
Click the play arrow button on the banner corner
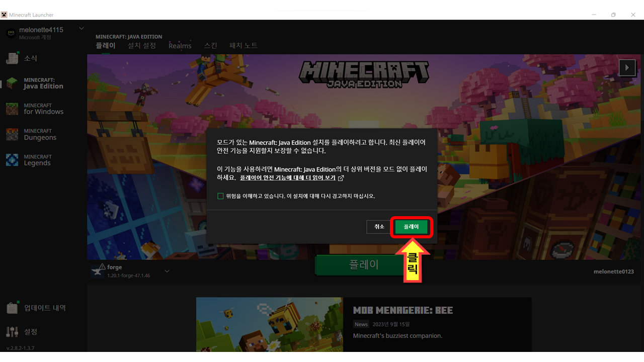(x=627, y=67)
